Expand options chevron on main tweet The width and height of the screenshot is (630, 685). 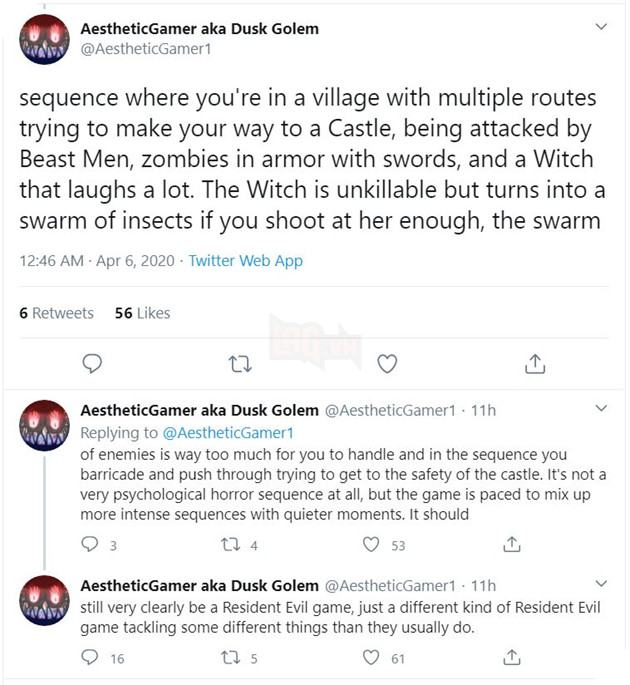tap(600, 28)
